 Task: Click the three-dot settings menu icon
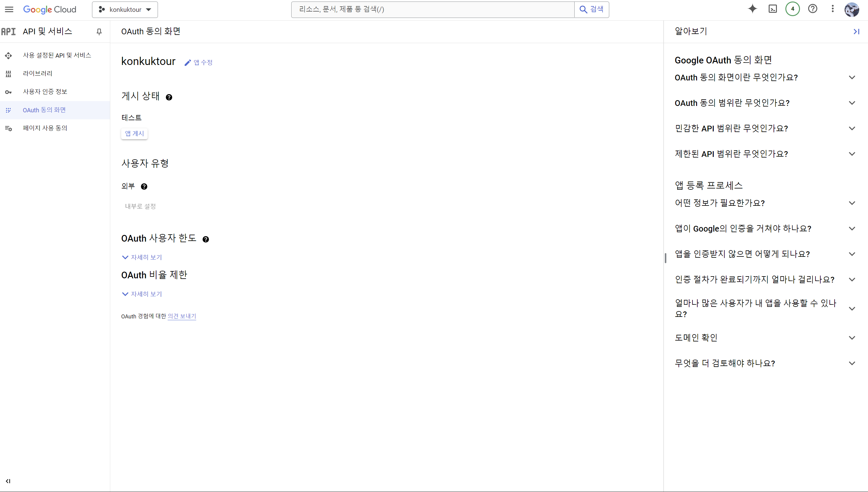[x=832, y=9]
